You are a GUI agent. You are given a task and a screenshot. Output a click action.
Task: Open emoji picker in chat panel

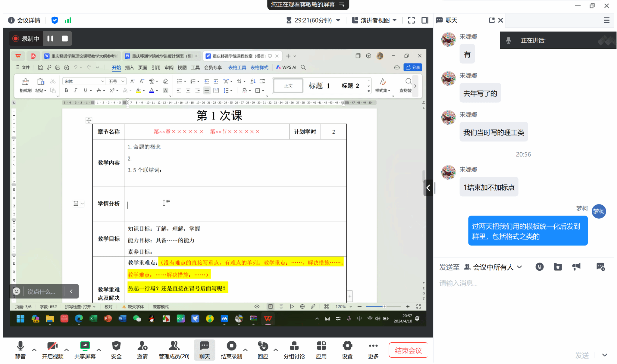coord(539,267)
